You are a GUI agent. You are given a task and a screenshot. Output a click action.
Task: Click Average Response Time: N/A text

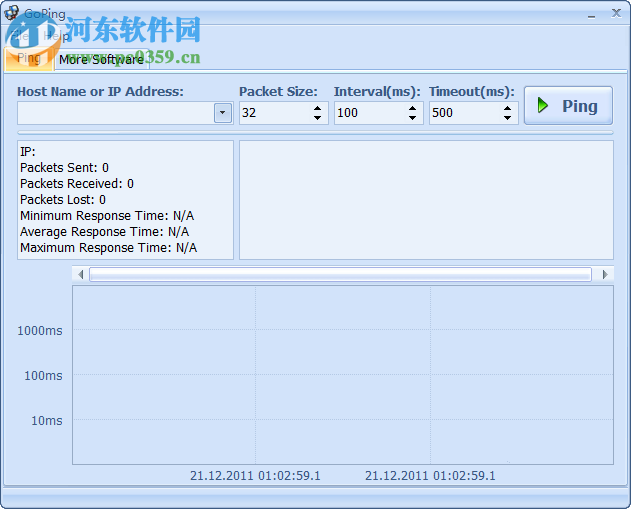click(105, 232)
